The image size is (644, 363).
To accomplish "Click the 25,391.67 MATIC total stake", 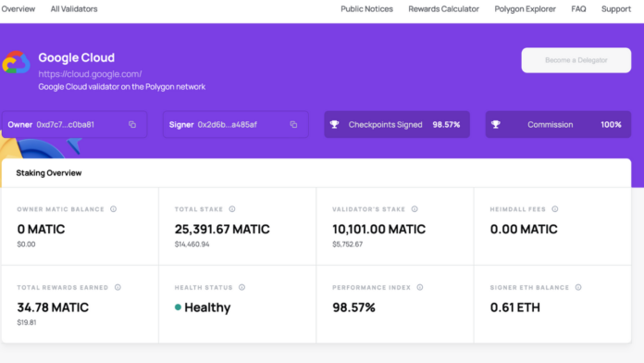I will point(222,229).
